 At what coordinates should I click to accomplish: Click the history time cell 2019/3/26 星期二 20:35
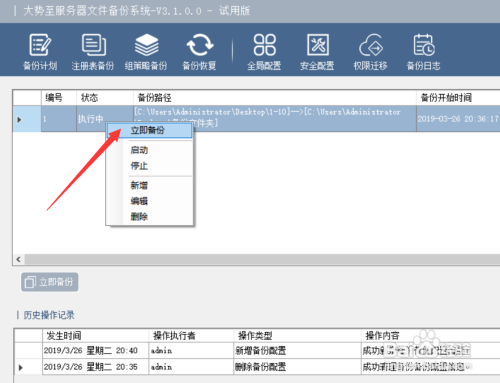pos(95,367)
